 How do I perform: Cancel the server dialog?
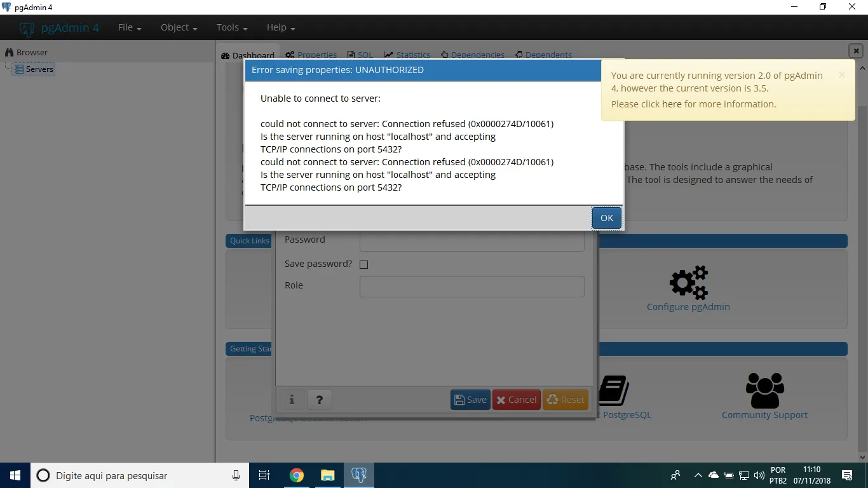click(516, 400)
